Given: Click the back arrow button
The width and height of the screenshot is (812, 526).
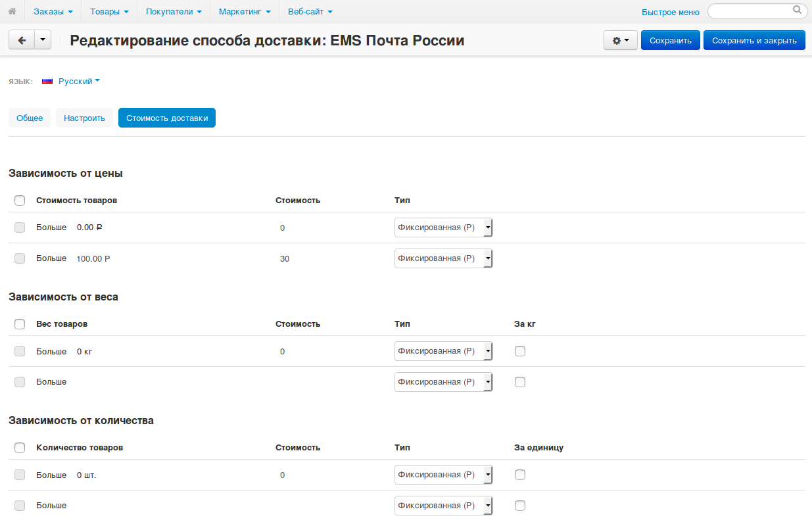Looking at the screenshot, I should (x=22, y=40).
